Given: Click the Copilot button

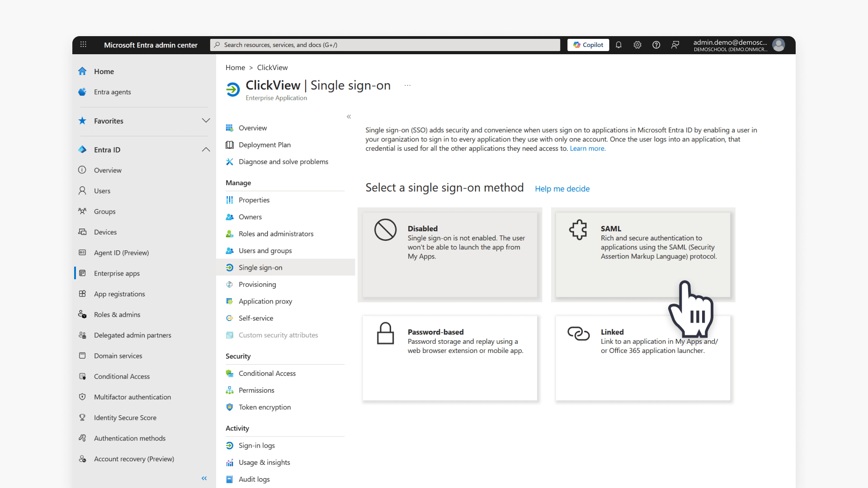Looking at the screenshot, I should coord(588,45).
